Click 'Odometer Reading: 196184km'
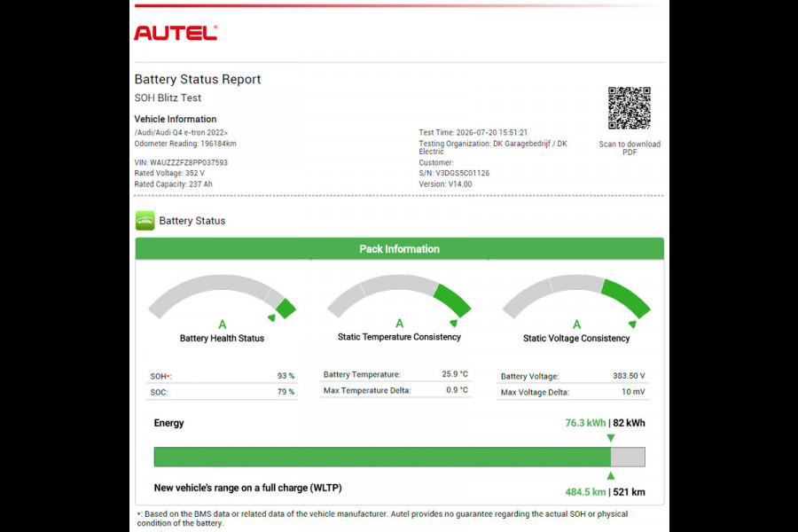The width and height of the screenshot is (798, 532). (185, 144)
